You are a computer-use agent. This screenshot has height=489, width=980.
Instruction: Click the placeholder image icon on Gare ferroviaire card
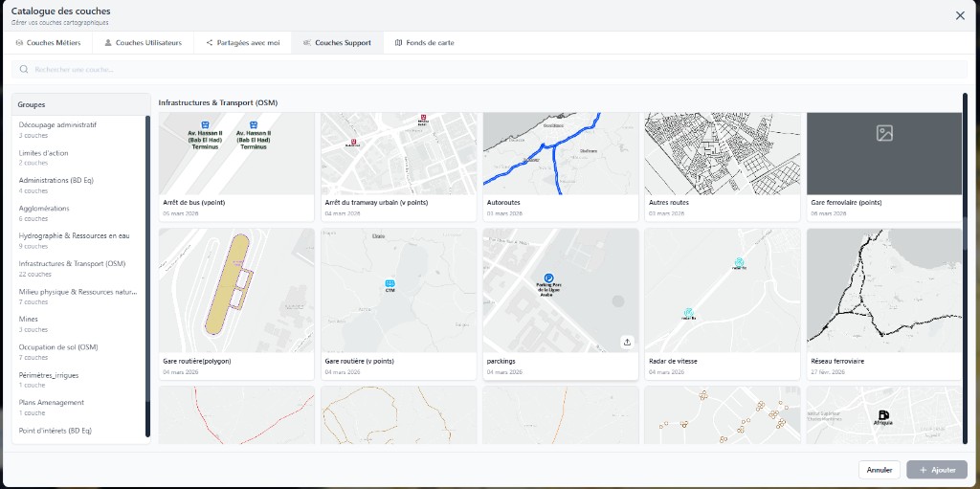tap(884, 133)
